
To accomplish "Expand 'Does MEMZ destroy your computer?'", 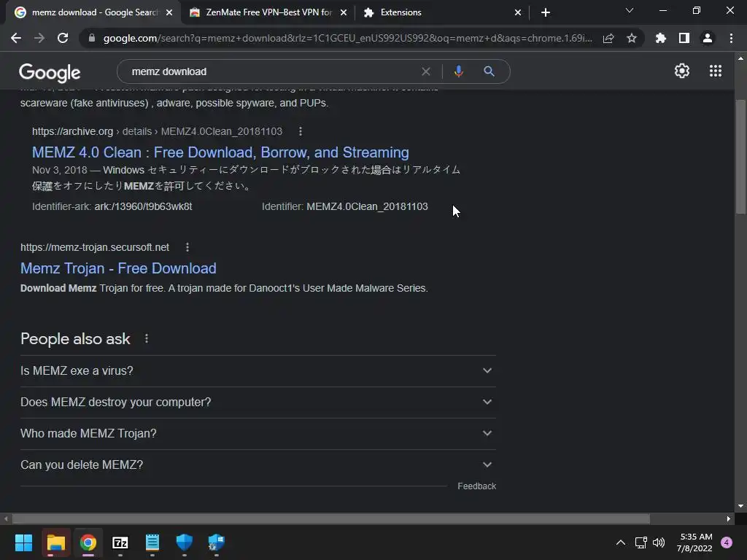I will 258,402.
